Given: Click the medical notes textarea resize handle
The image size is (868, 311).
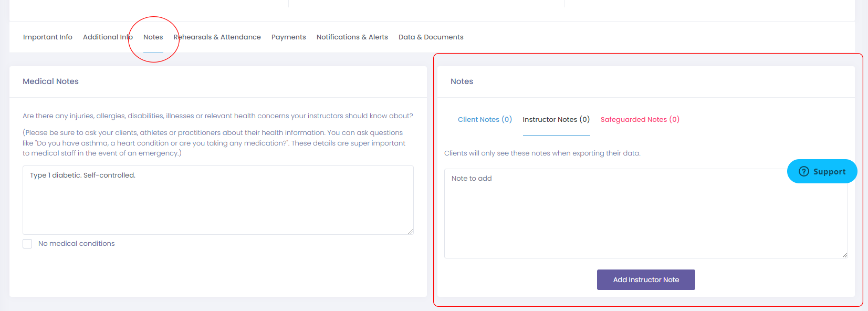Looking at the screenshot, I should click(x=411, y=232).
